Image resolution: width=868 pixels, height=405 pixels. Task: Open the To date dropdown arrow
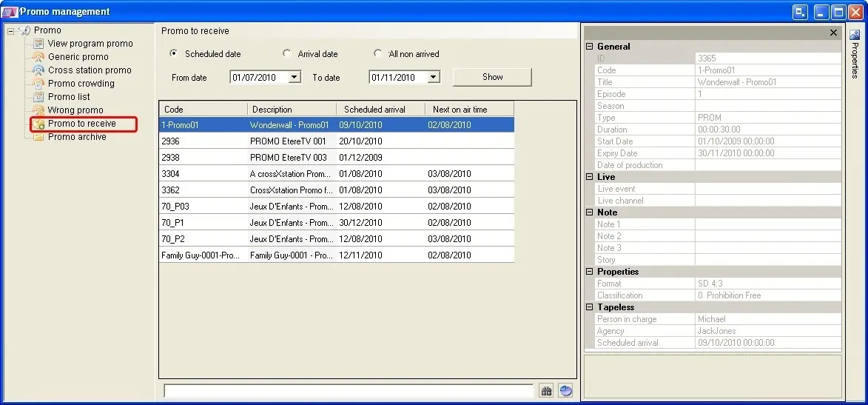click(x=434, y=77)
